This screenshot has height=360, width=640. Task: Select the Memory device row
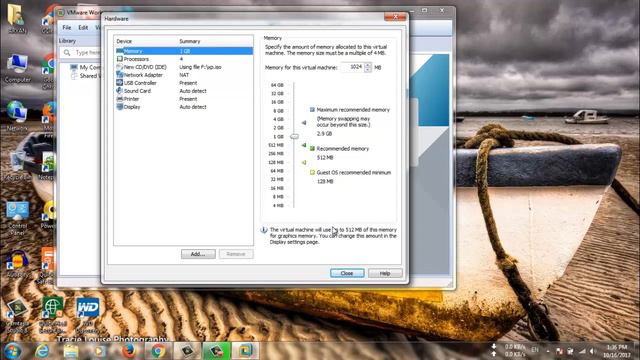[x=184, y=51]
